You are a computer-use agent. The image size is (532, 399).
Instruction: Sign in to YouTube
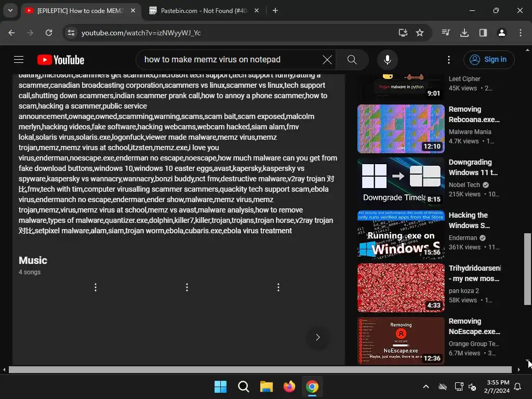[488, 60]
